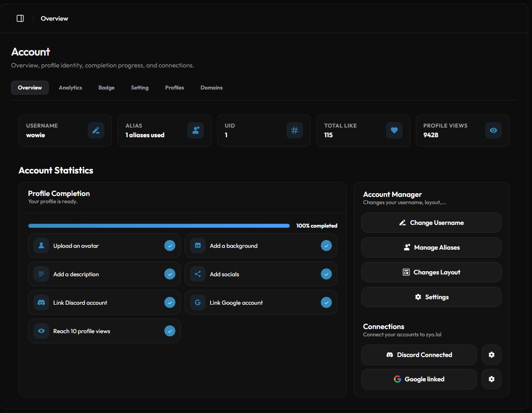Open Manage Aliases

(x=431, y=247)
